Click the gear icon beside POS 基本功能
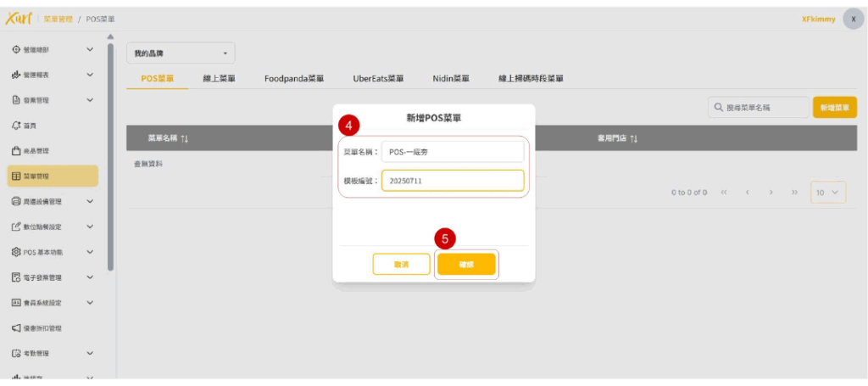 point(16,252)
